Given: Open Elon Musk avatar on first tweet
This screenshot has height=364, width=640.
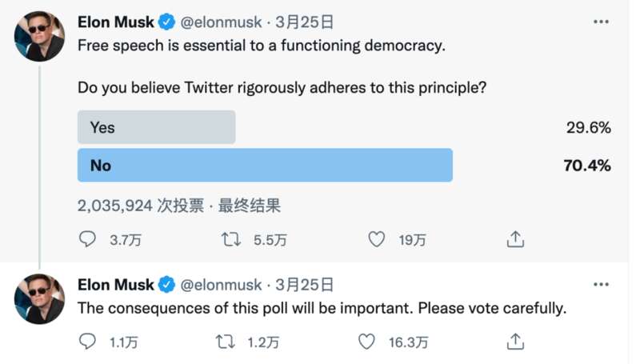Looking at the screenshot, I should click(x=39, y=36).
